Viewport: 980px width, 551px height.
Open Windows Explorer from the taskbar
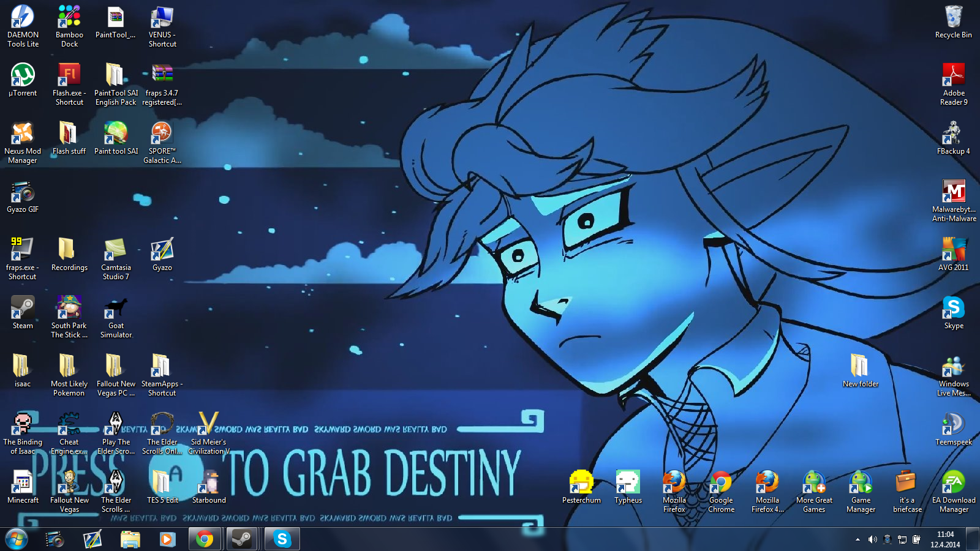pos(130,539)
